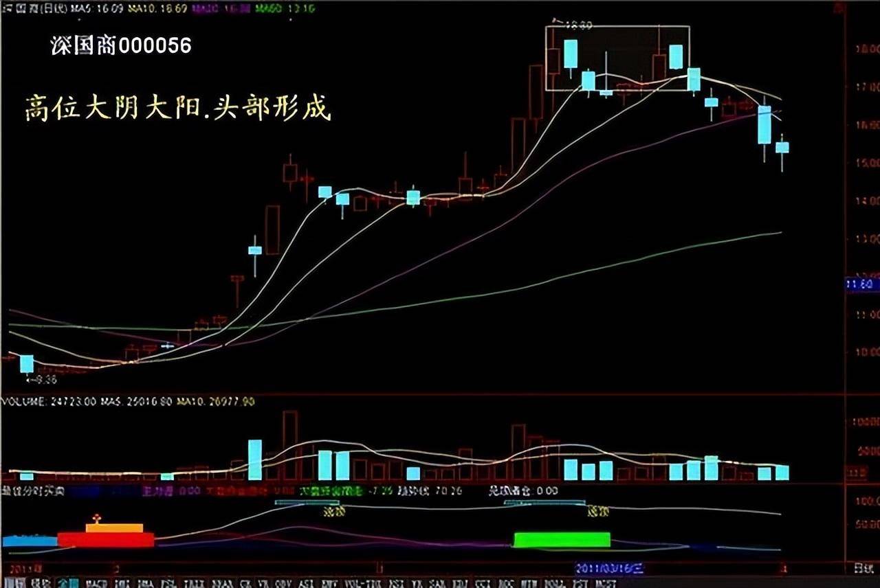Select the red bar in the indicator panel
This screenshot has height=588, width=880.
coord(106,540)
